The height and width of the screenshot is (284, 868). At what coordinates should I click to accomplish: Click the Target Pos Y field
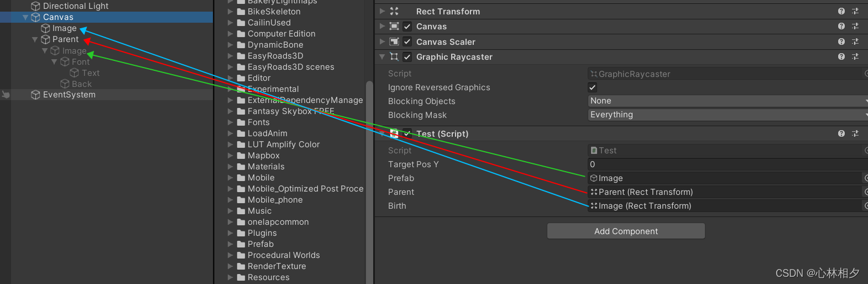728,164
